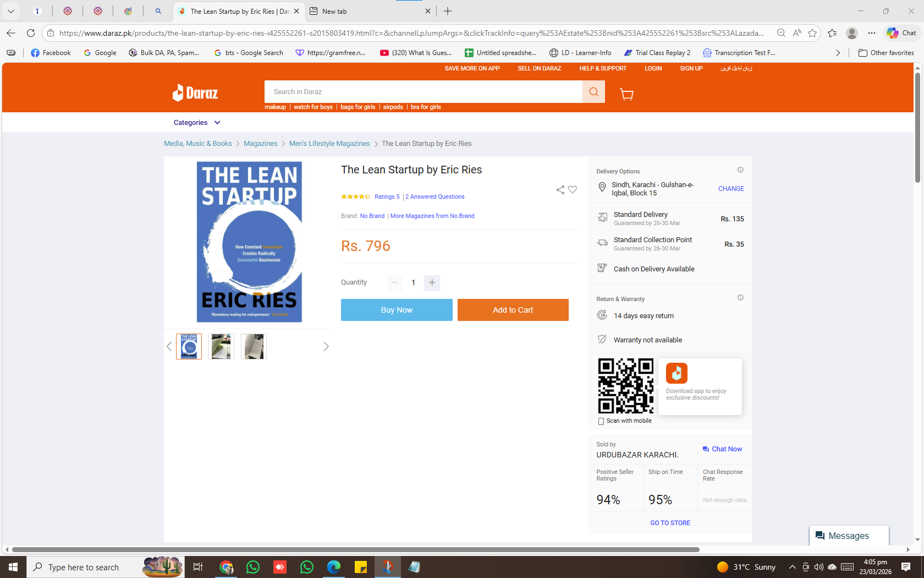The image size is (924, 578).
Task: Open Windows notification center
Action: [906, 567]
